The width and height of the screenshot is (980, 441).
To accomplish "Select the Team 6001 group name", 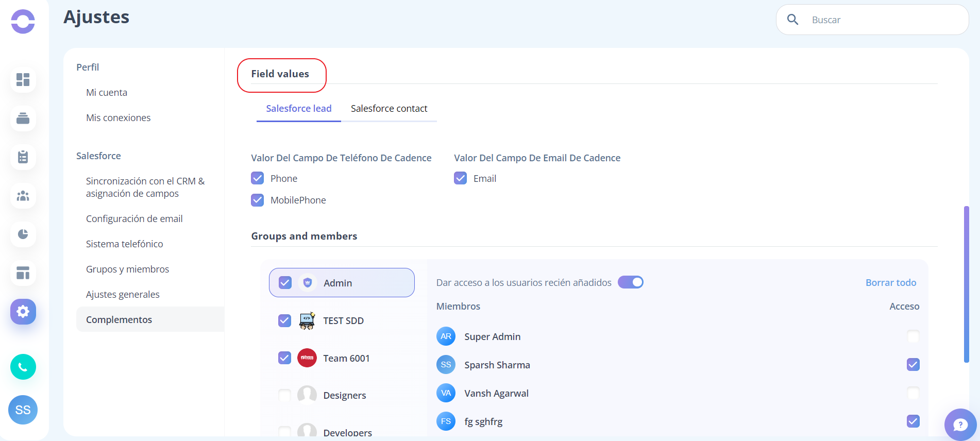I will tap(346, 358).
